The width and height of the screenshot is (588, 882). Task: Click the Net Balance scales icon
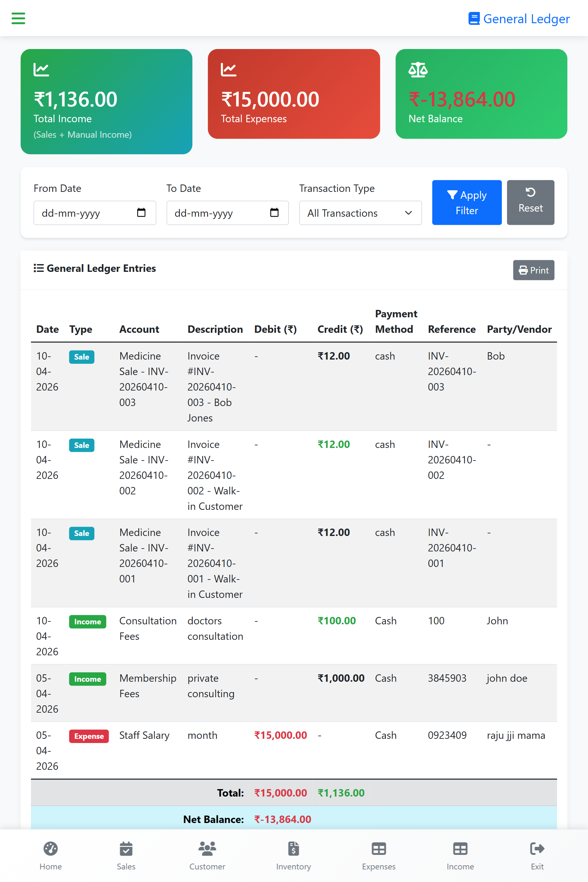418,70
